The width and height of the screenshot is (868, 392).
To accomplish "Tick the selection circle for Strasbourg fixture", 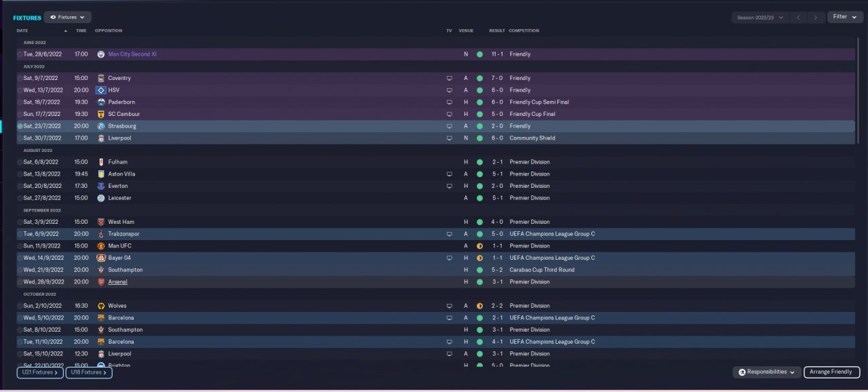I will coord(20,126).
